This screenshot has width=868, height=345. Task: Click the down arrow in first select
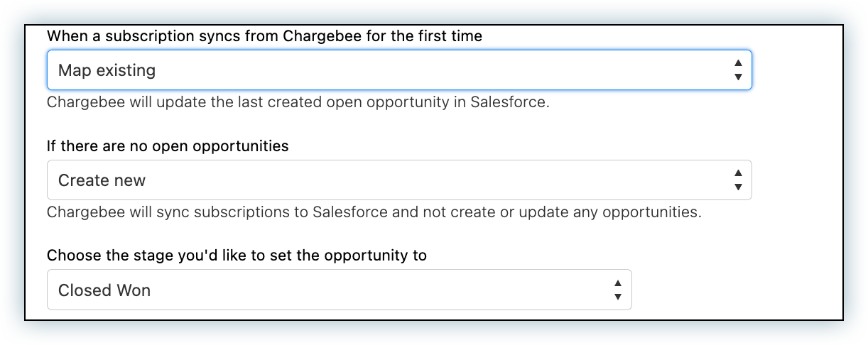click(x=738, y=77)
